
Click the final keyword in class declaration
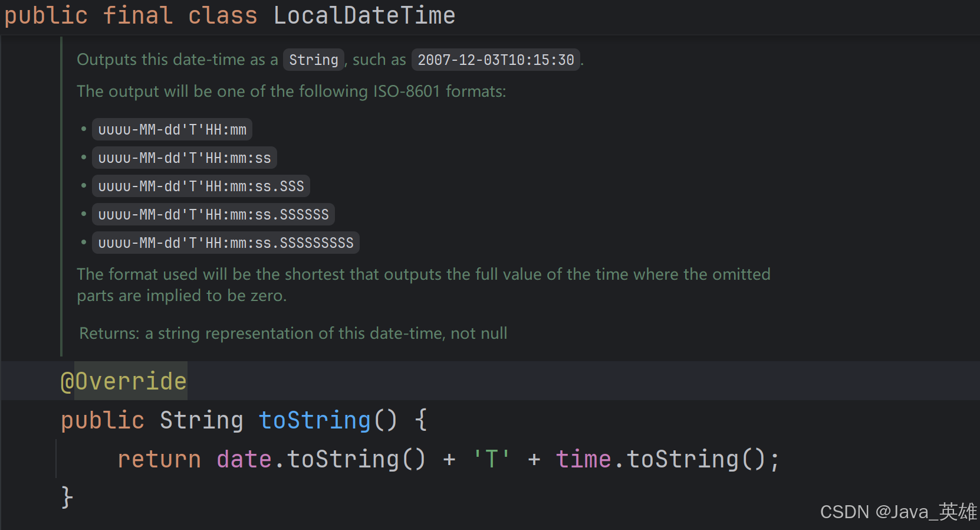pos(138,15)
